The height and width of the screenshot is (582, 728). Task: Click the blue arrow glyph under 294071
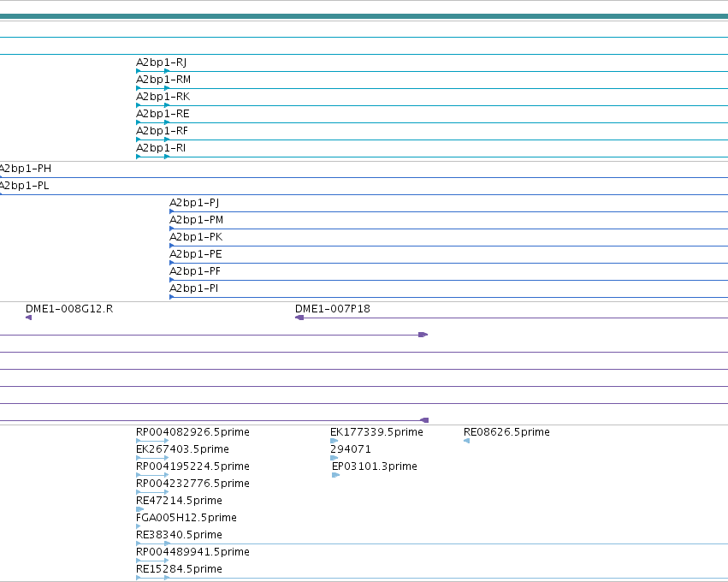[334, 458]
